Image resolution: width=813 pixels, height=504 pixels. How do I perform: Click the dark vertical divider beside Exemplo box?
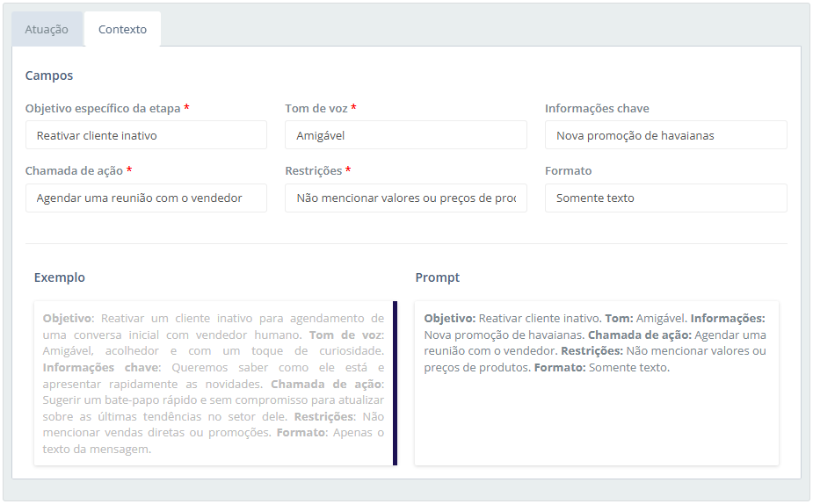point(395,383)
